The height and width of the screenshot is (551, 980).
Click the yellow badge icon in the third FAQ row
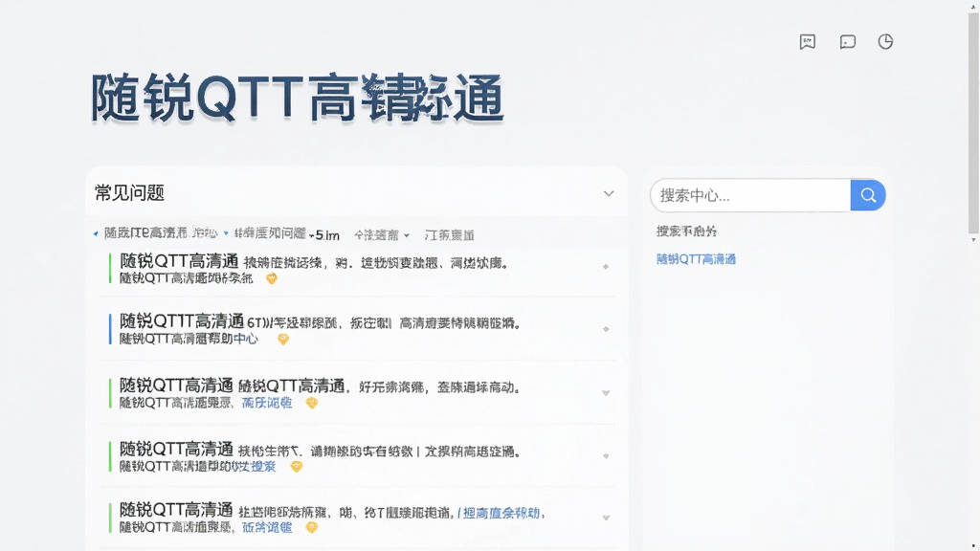tap(312, 403)
